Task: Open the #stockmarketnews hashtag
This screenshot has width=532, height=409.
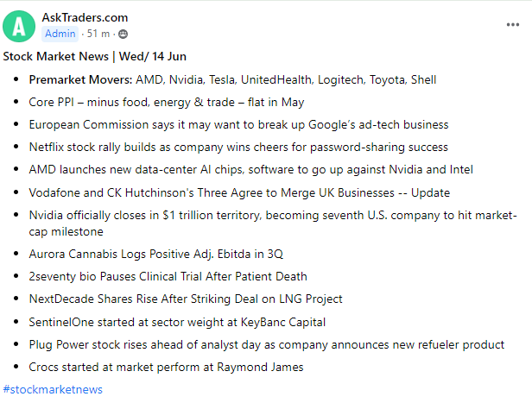Action: pos(53,389)
